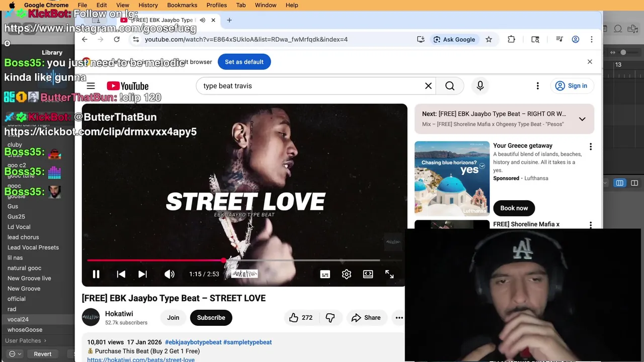Close the EBK Jaaybo Type Beat tab
644x362 pixels.
(x=213, y=20)
